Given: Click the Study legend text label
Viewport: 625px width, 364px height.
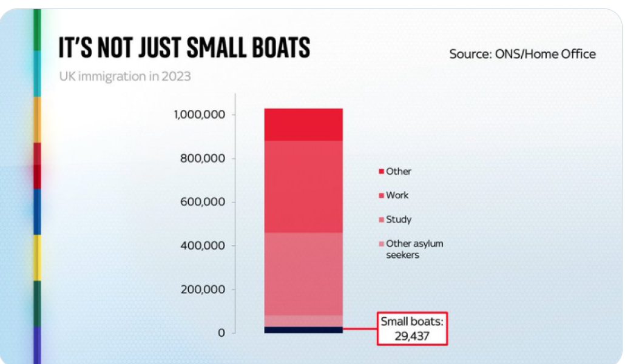Looking at the screenshot, I should point(399,220).
